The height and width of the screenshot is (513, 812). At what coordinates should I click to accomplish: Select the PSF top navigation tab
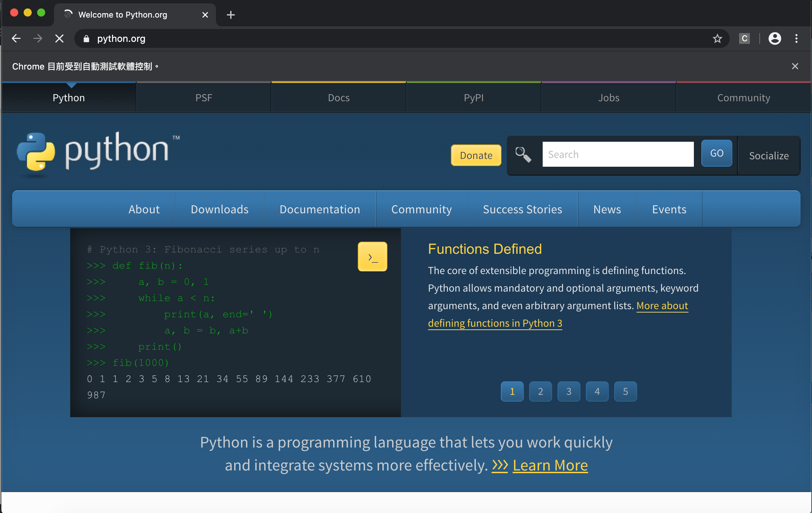pos(204,98)
